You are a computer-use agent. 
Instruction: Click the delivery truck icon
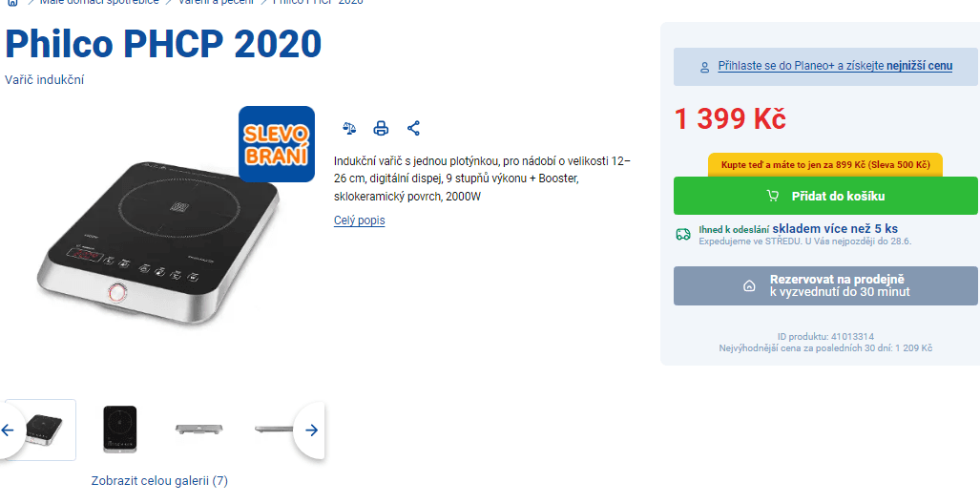(683, 234)
